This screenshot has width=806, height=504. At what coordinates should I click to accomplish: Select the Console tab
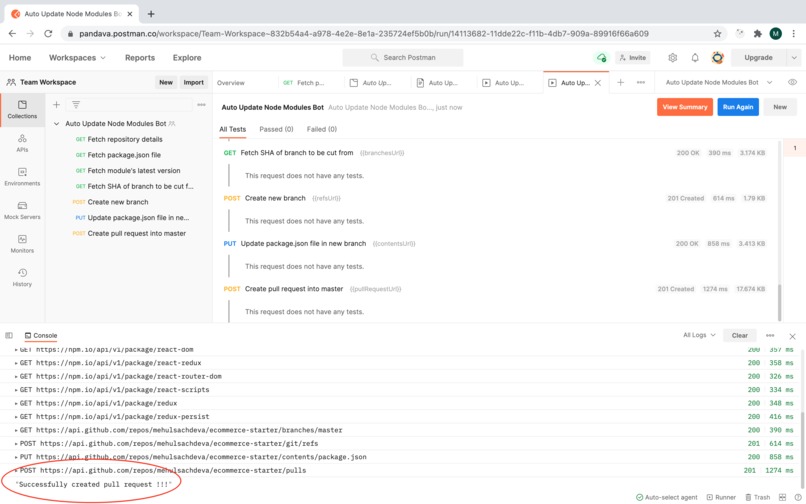(x=41, y=335)
